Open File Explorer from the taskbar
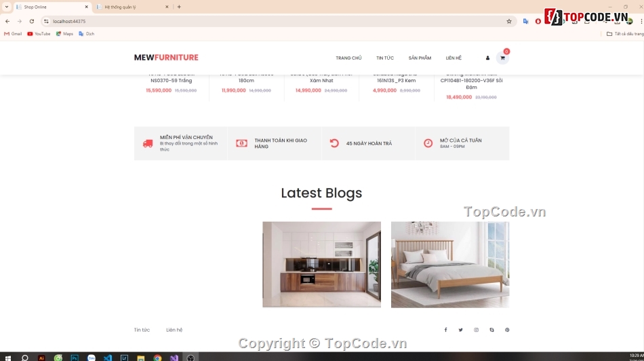Screen dimensions: 644x361 141,358
